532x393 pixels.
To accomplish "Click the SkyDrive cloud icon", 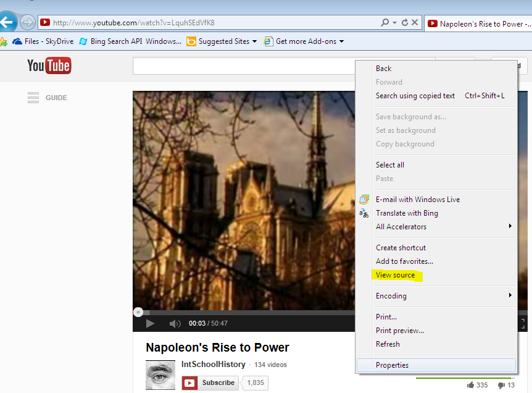I will 17,41.
